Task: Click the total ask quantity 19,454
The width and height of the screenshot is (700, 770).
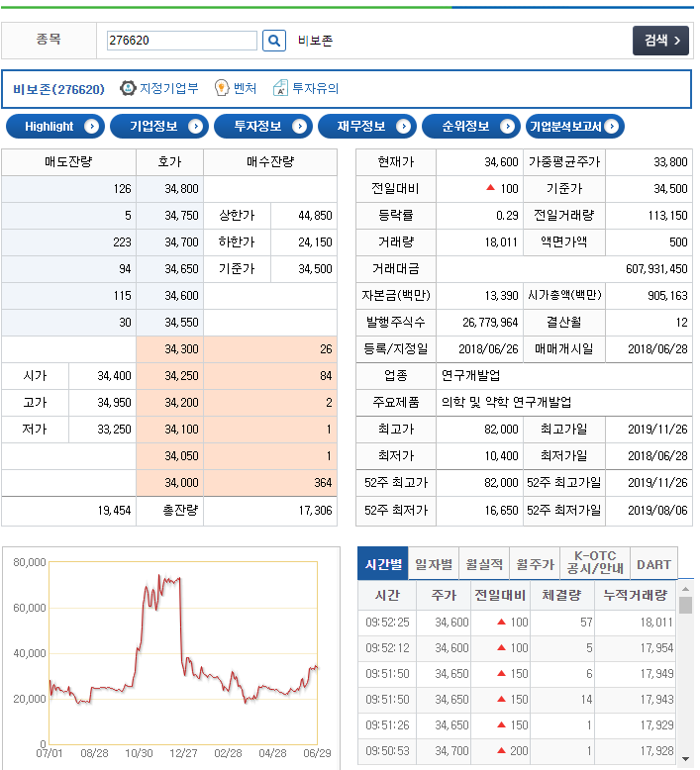Action: pos(114,511)
